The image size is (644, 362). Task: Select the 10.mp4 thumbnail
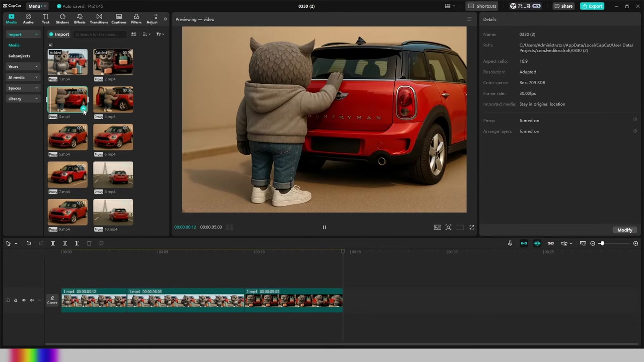click(113, 212)
